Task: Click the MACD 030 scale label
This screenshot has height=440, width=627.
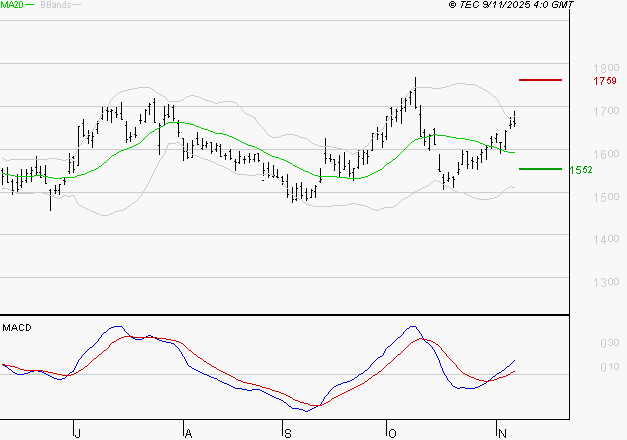Action: (610, 343)
